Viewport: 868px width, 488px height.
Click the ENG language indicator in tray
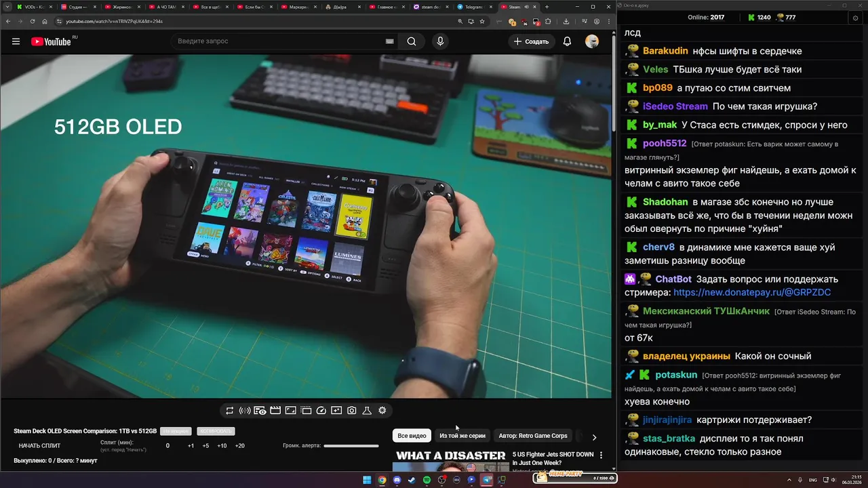(x=813, y=480)
